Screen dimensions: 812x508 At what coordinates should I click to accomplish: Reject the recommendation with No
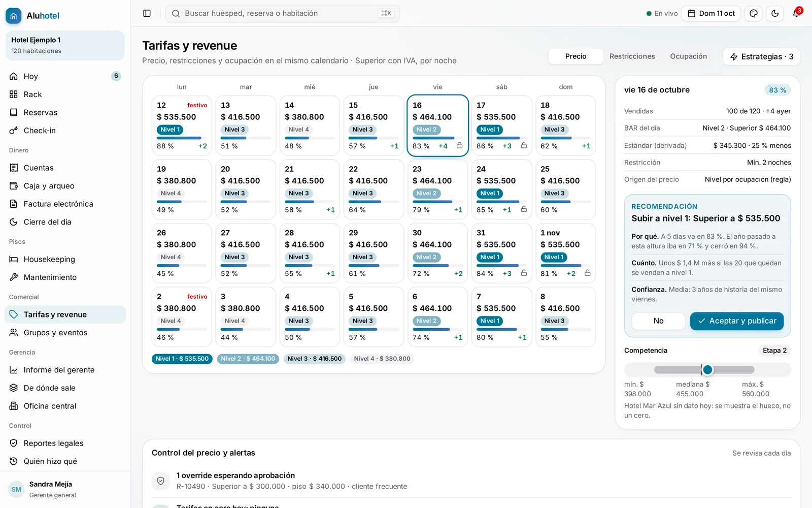(x=658, y=321)
